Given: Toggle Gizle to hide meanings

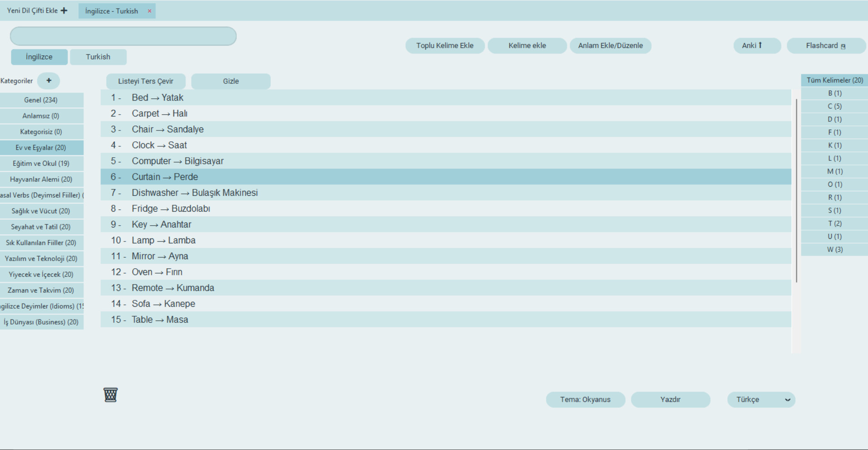Looking at the screenshot, I should pyautogui.click(x=230, y=81).
